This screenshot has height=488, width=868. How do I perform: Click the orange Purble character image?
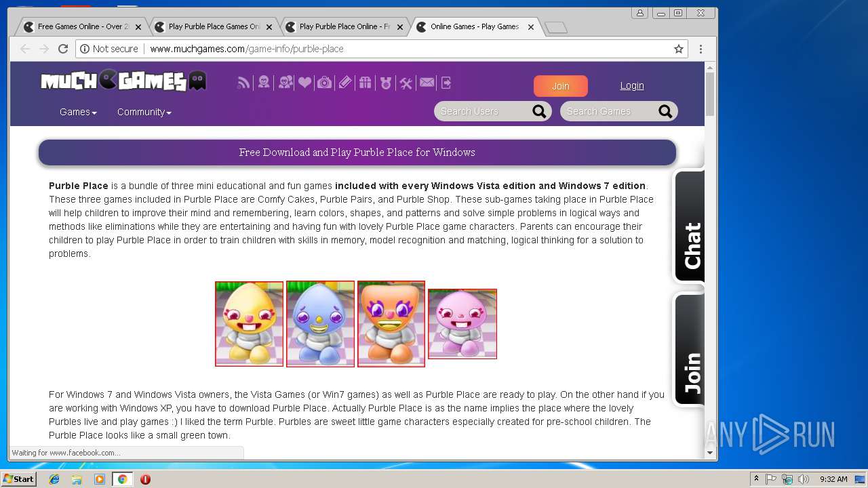point(391,324)
